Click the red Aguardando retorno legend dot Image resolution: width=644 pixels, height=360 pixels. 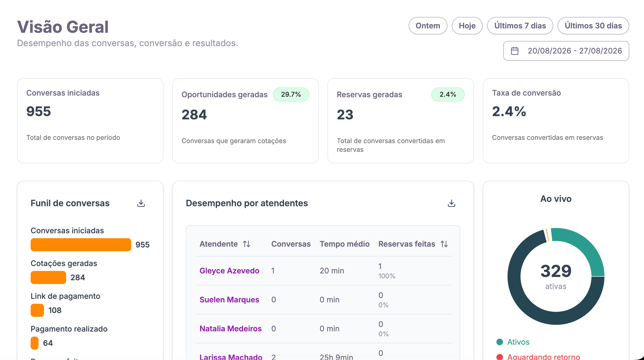[x=500, y=357]
